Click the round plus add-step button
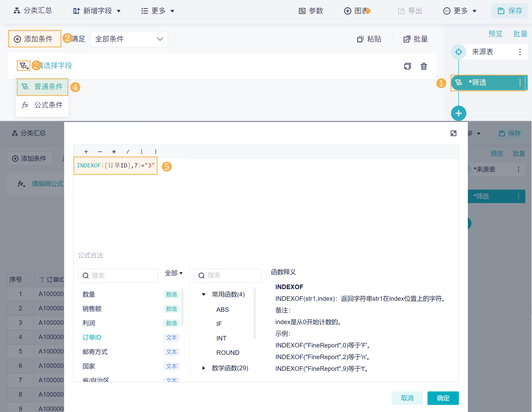The image size is (532, 412). [x=458, y=113]
